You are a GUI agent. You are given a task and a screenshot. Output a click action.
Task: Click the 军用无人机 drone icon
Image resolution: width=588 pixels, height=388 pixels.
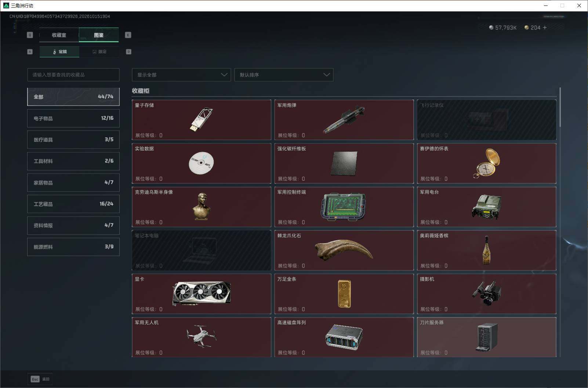tap(202, 336)
